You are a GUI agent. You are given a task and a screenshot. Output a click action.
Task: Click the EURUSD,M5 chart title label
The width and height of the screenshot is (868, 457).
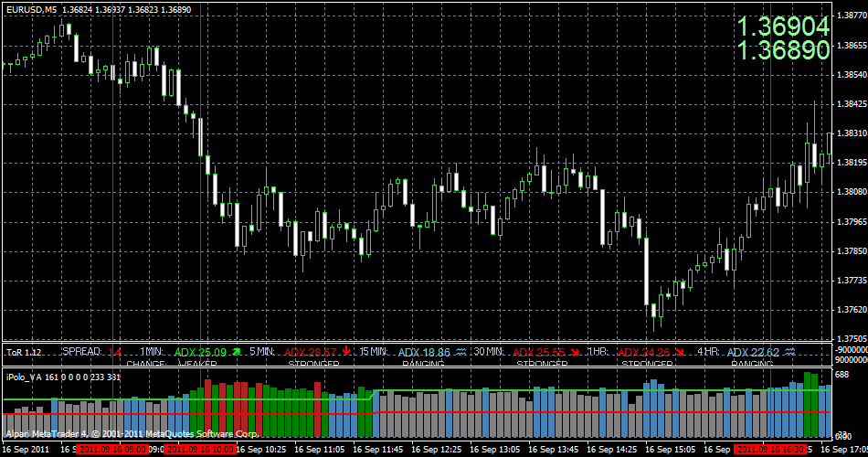[x=31, y=9]
